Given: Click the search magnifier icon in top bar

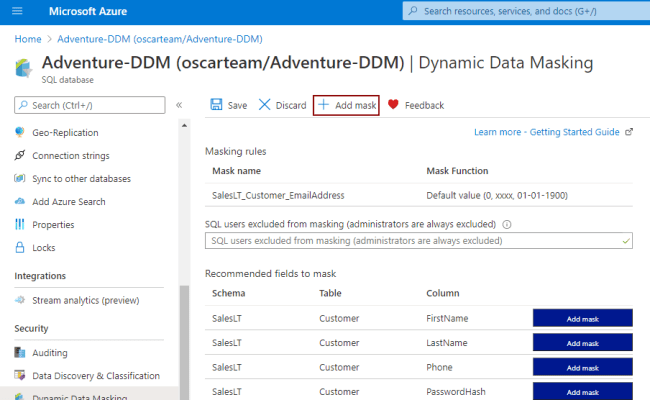Looking at the screenshot, I should click(x=413, y=11).
